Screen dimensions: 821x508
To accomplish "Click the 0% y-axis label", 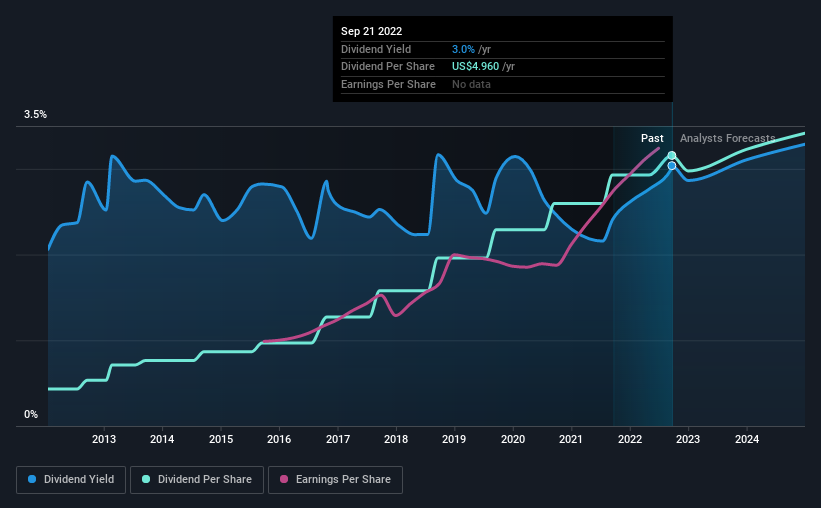I will pos(31,414).
